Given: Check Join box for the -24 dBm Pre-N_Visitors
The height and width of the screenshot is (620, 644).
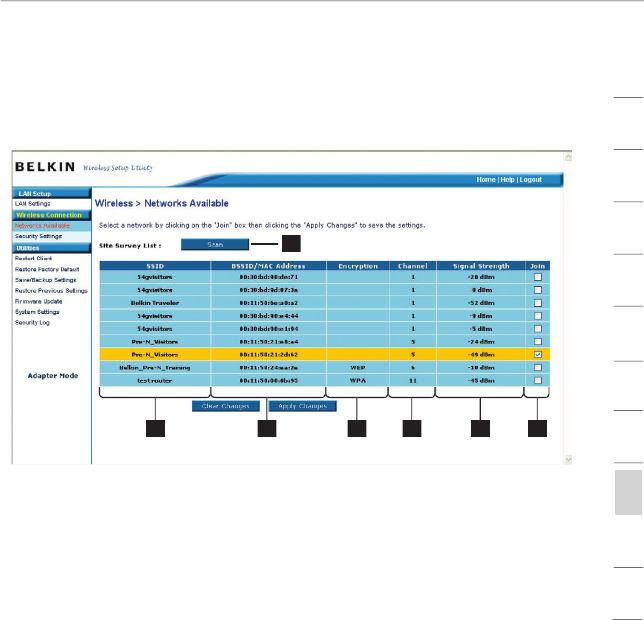Looking at the screenshot, I should (x=538, y=342).
